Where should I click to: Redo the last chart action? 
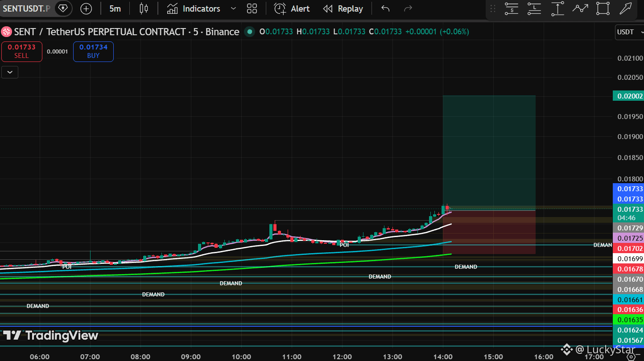tap(408, 8)
